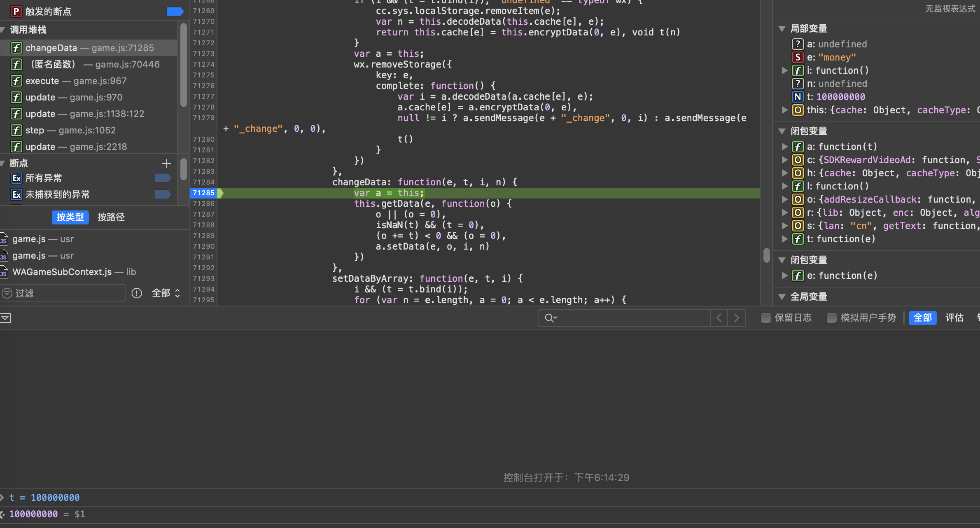Collapse the 断点 breakpoints section
Viewport: 980px width, 528px height.
pos(2,163)
